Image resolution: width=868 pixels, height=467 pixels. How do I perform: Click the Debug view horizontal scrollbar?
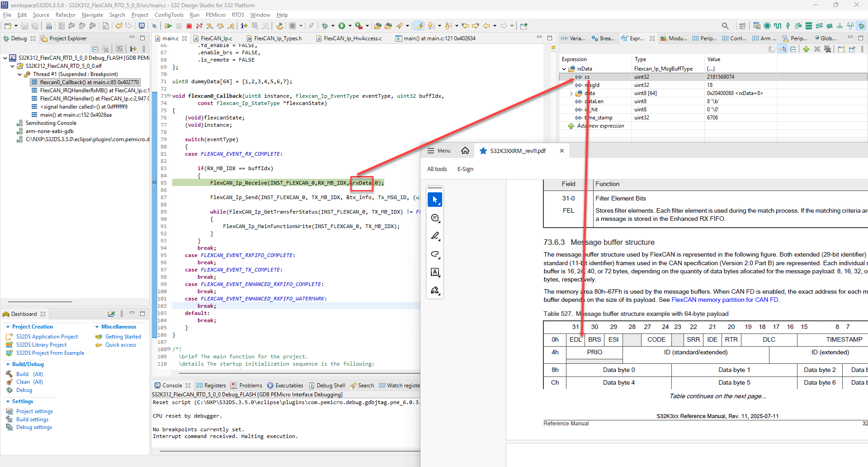click(40, 301)
